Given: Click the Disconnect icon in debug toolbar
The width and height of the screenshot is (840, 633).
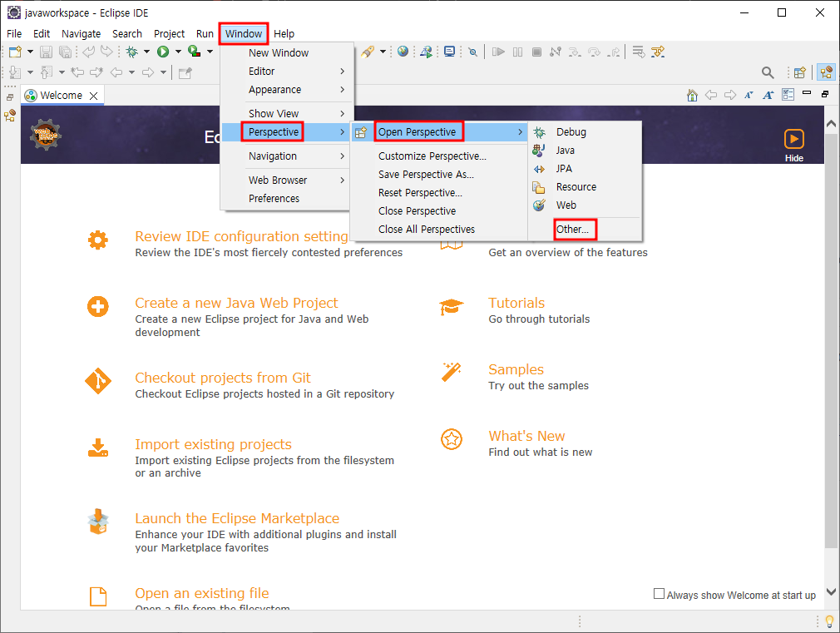Looking at the screenshot, I should click(555, 52).
